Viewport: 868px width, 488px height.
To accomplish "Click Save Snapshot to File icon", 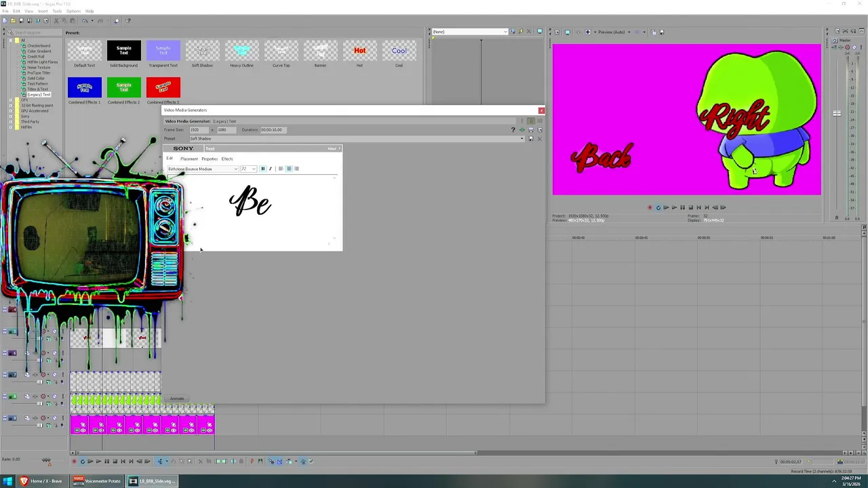I will point(662,32).
